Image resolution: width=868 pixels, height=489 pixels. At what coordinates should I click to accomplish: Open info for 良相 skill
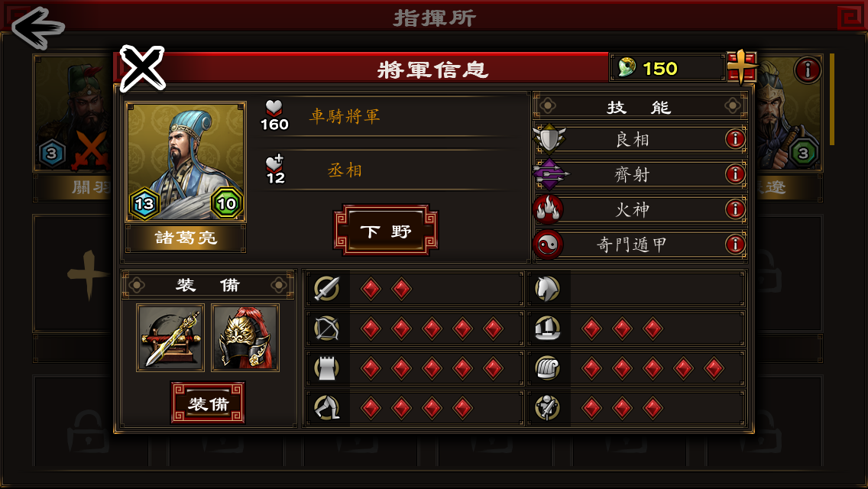[x=735, y=139]
